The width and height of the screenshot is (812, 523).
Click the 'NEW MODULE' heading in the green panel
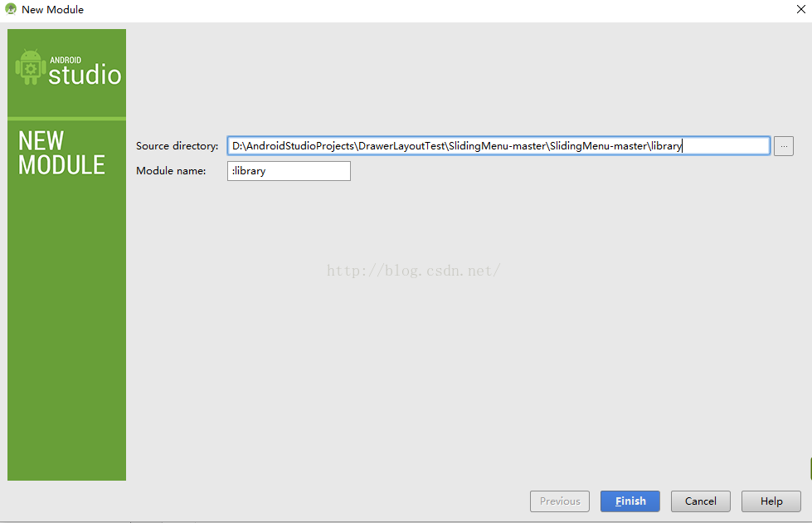[61, 153]
